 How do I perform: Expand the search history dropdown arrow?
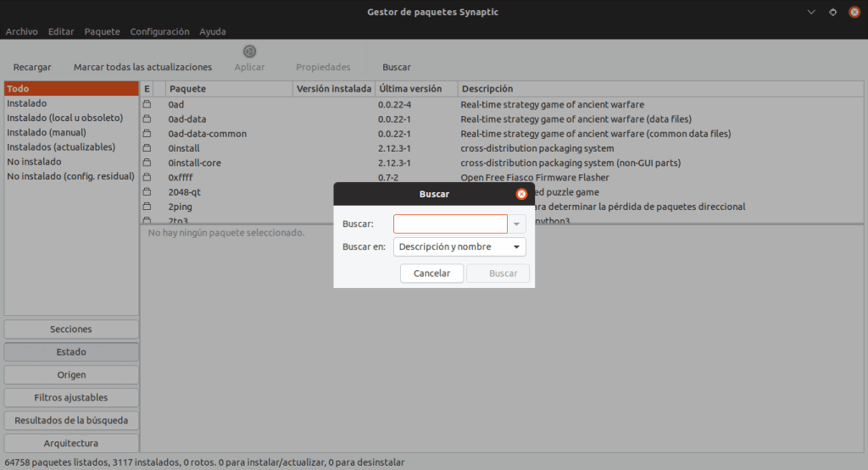[x=516, y=224]
